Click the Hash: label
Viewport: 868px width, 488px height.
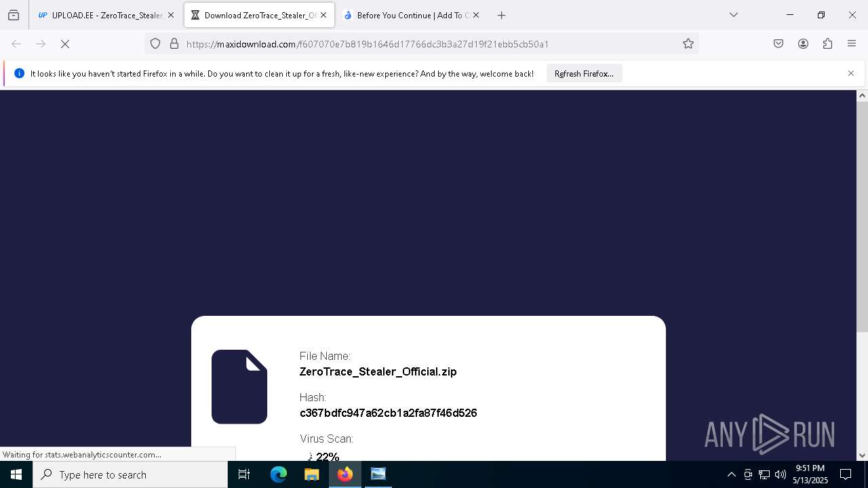[313, 397]
